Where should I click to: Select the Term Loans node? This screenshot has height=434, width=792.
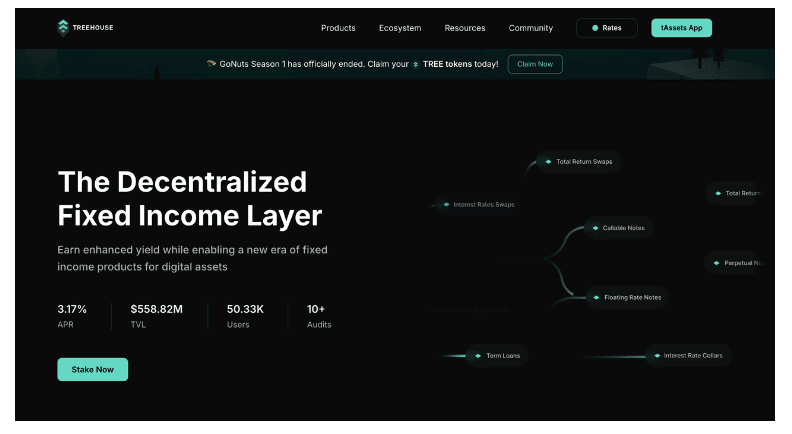[497, 356]
